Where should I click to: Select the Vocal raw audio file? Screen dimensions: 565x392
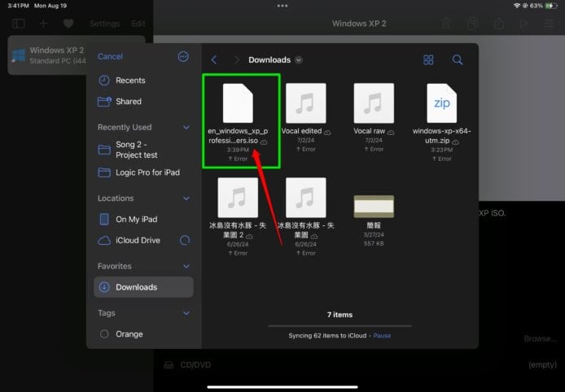[374, 104]
